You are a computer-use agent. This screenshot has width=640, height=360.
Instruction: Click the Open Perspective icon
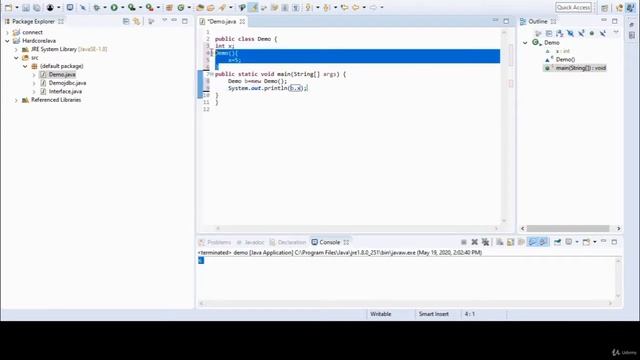(604, 8)
